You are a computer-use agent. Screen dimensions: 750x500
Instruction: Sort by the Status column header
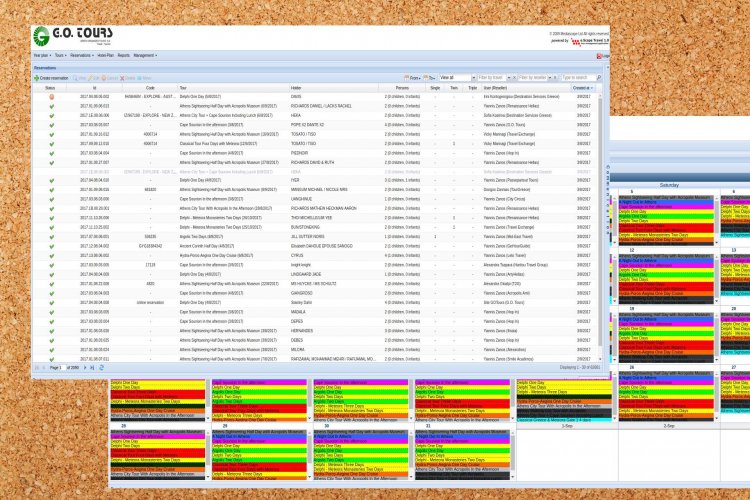click(50, 88)
